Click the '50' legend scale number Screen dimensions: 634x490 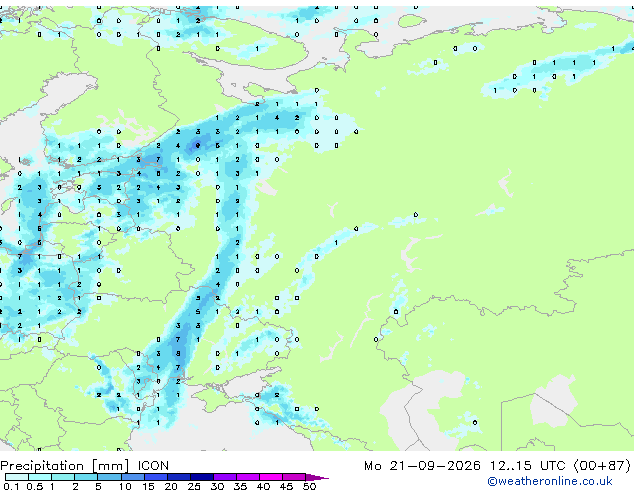pos(309,486)
